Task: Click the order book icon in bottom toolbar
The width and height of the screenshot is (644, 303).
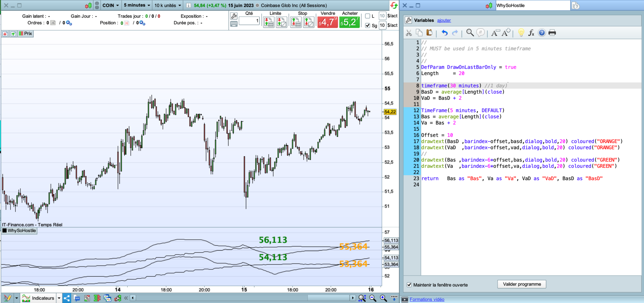Action: click(97, 298)
